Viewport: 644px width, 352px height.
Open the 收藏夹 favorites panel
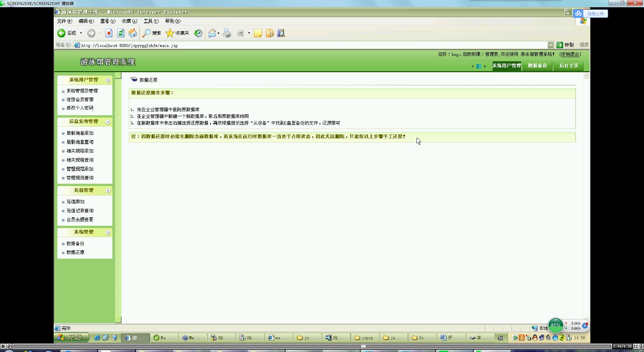point(177,33)
